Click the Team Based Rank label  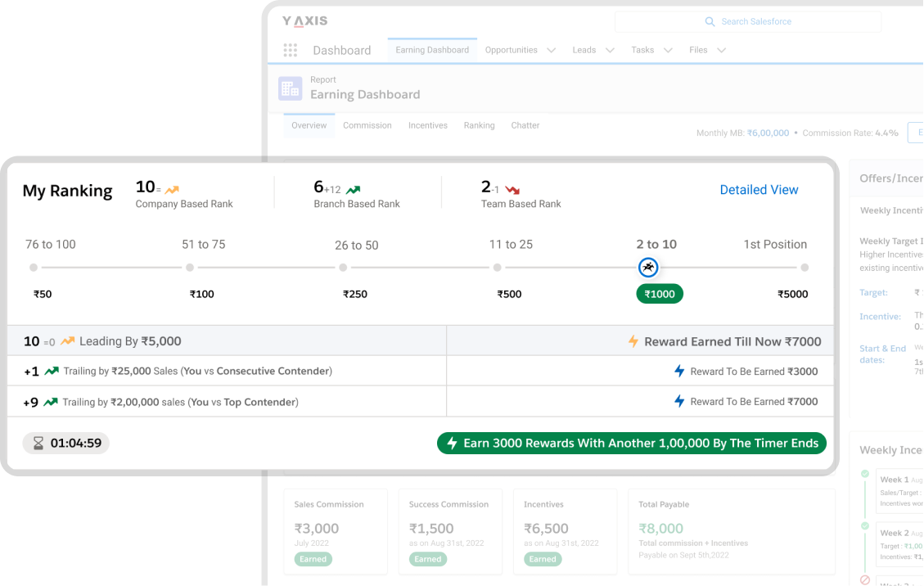click(x=521, y=204)
